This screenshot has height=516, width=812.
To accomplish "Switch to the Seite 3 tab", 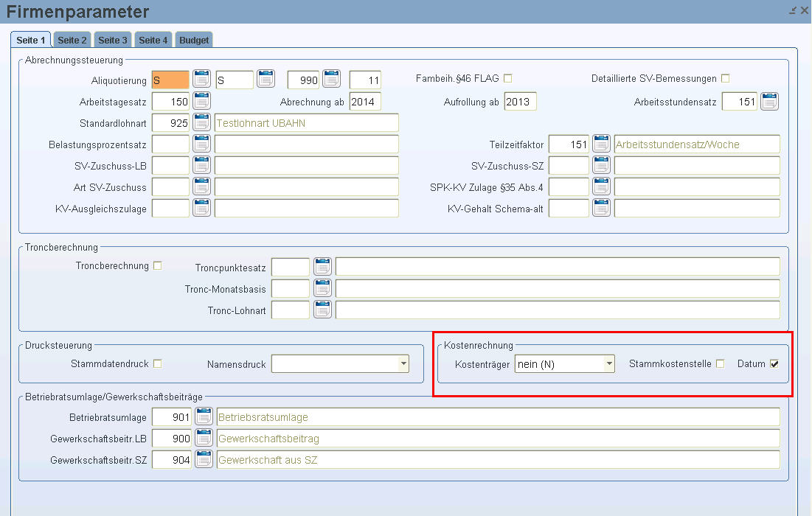I will point(112,40).
